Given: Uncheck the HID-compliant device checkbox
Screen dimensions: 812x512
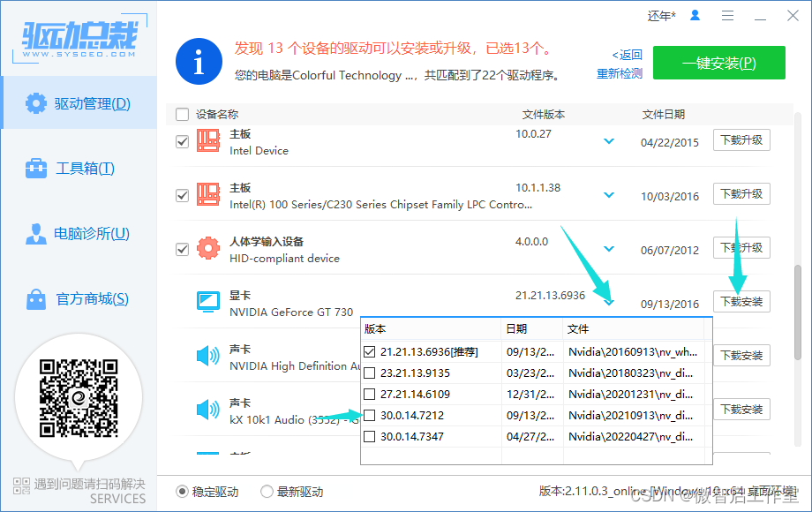Looking at the screenshot, I should point(183,249).
